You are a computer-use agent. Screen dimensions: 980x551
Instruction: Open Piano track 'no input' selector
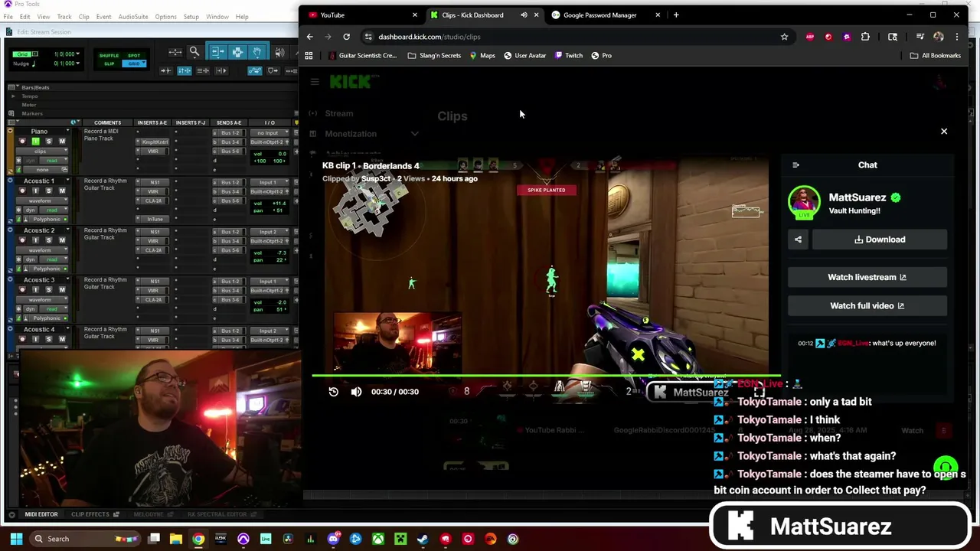coord(268,132)
